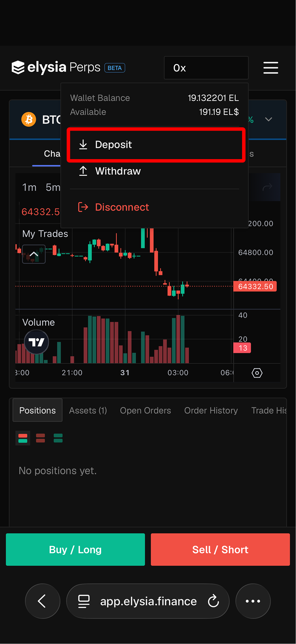Click the Sell / Short button
Screen dimensions: 296x644
click(x=220, y=549)
